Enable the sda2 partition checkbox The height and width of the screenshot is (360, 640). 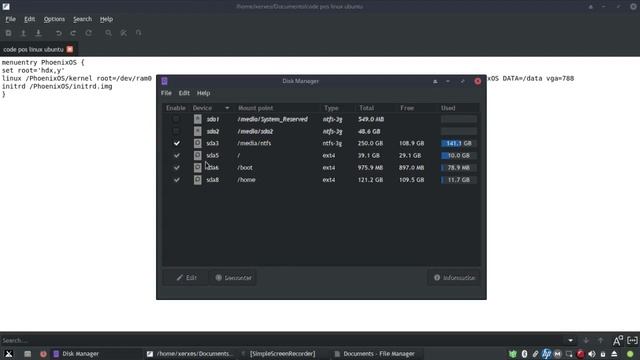(x=176, y=131)
